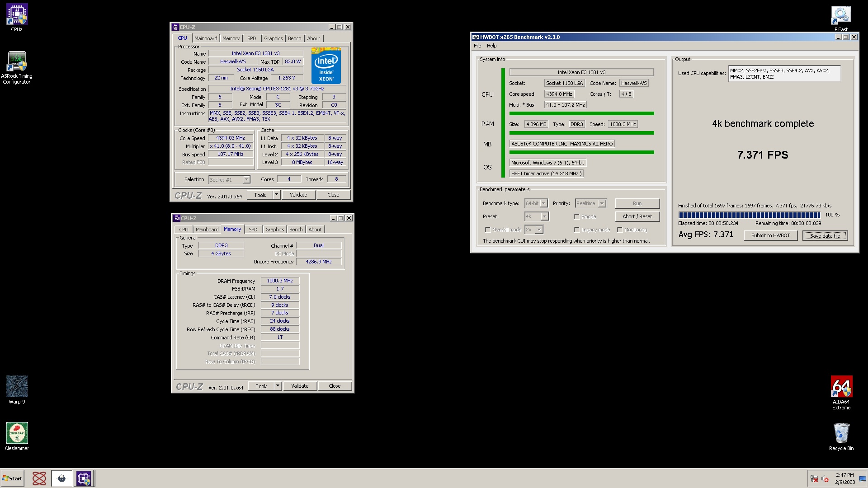Click the Uncore Frequency 4286.9 MHz value
Screen dimensions: 868x488
(319, 262)
